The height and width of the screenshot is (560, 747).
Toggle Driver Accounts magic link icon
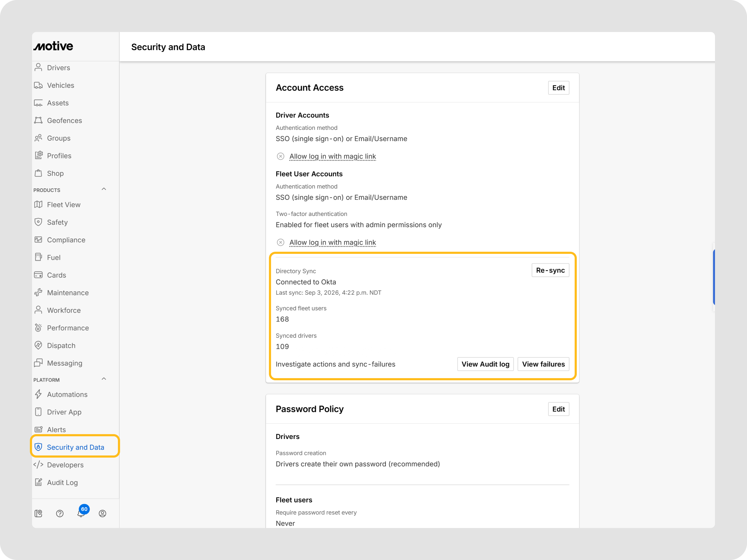pyautogui.click(x=280, y=156)
